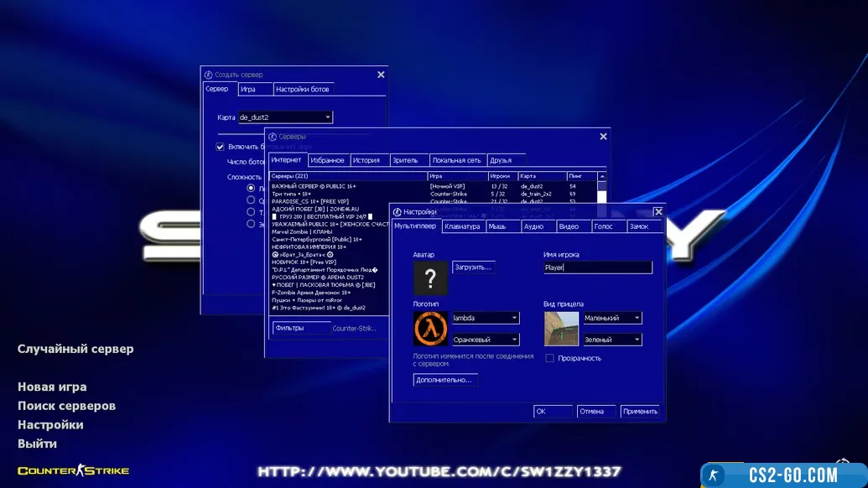The width and height of the screenshot is (868, 488).
Task: Uncheck the Включить ботов checkbox
Action: tap(221, 147)
